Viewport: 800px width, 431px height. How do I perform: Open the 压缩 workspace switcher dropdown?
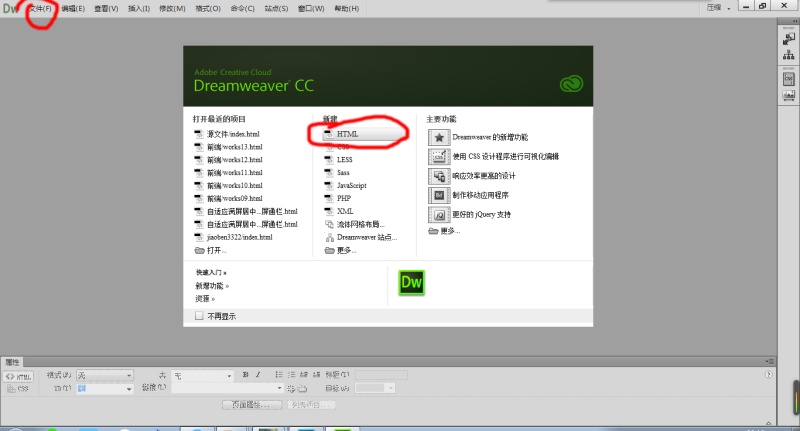(x=718, y=8)
